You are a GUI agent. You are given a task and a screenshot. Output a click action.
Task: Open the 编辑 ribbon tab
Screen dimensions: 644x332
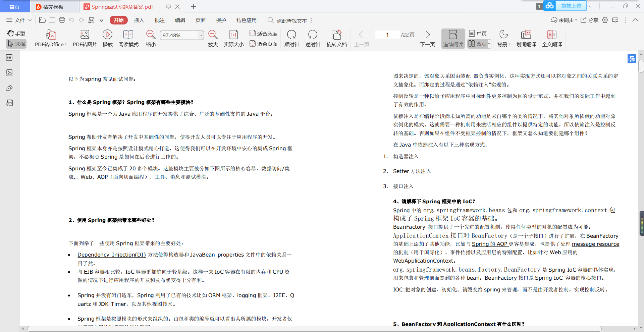point(180,20)
